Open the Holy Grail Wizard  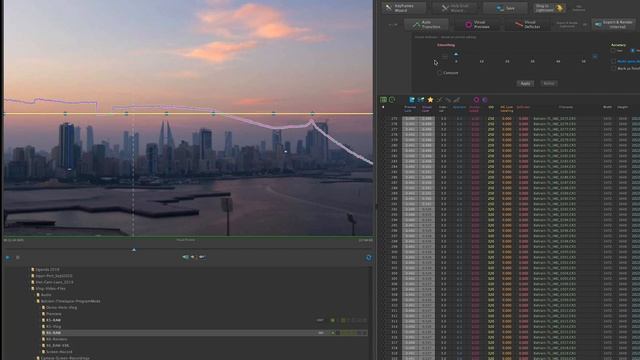coord(455,8)
